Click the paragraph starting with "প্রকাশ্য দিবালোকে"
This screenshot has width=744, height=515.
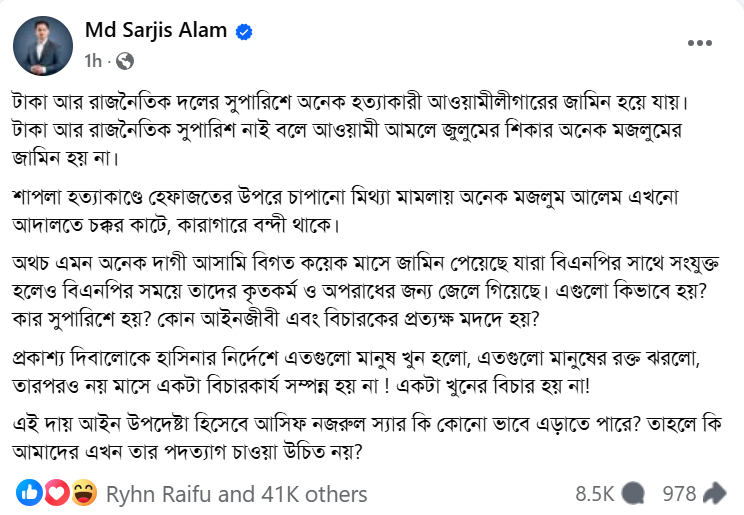(x=350, y=368)
